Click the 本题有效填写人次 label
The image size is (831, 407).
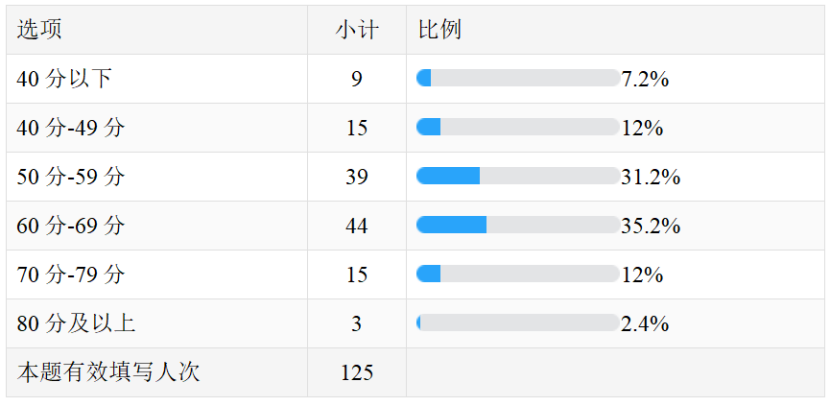(108, 372)
